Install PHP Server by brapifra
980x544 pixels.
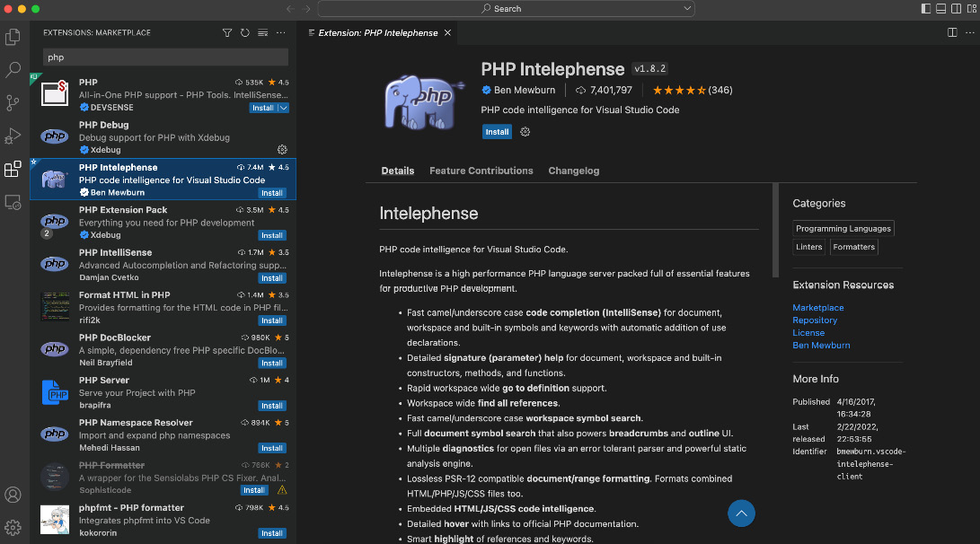tap(272, 406)
